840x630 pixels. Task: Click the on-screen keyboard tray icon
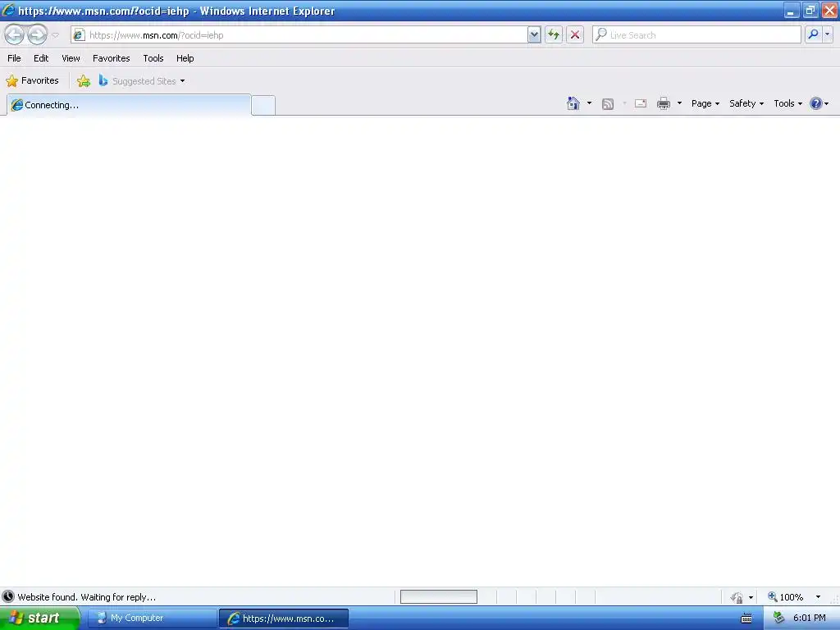coord(746,619)
